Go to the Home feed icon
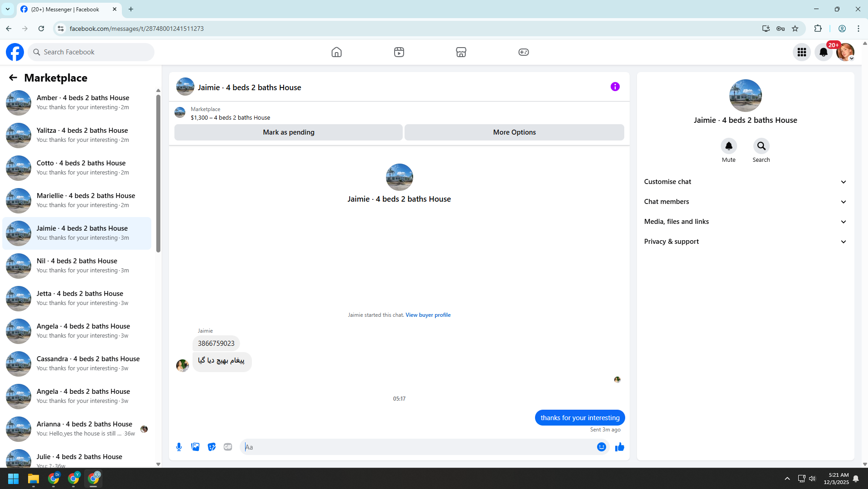 337,52
